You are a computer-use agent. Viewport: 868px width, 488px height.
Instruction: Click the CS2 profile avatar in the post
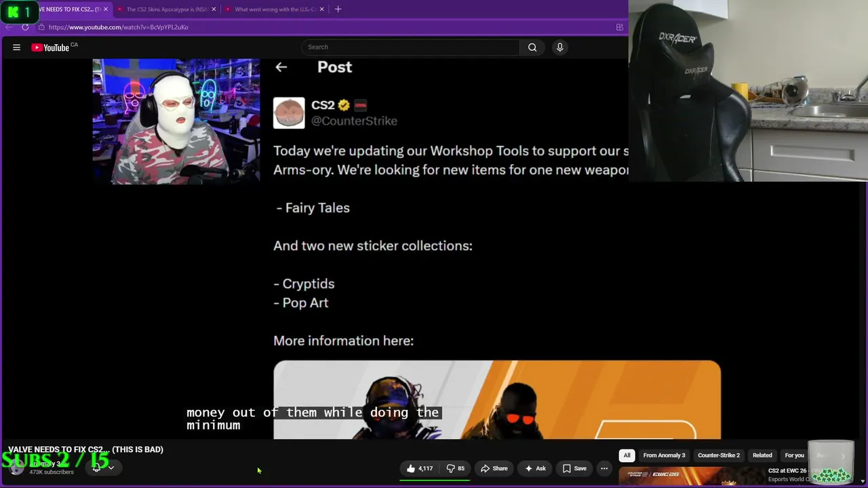(289, 113)
